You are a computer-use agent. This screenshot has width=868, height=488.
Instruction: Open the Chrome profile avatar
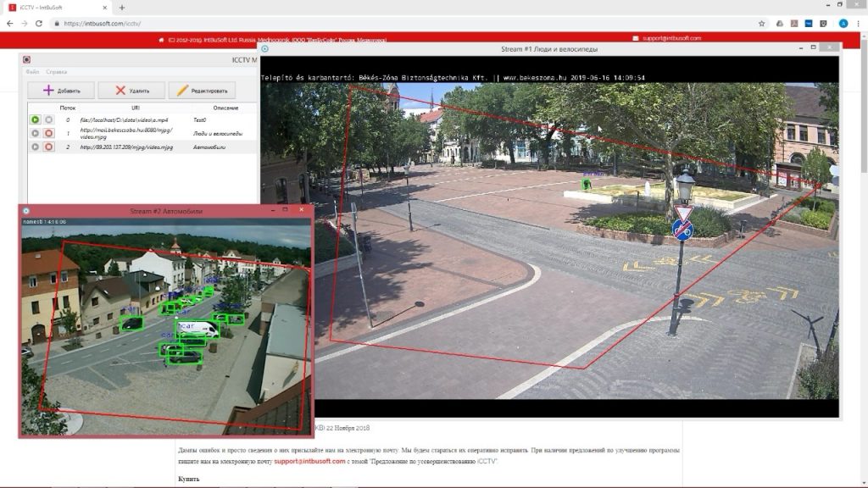(x=843, y=23)
